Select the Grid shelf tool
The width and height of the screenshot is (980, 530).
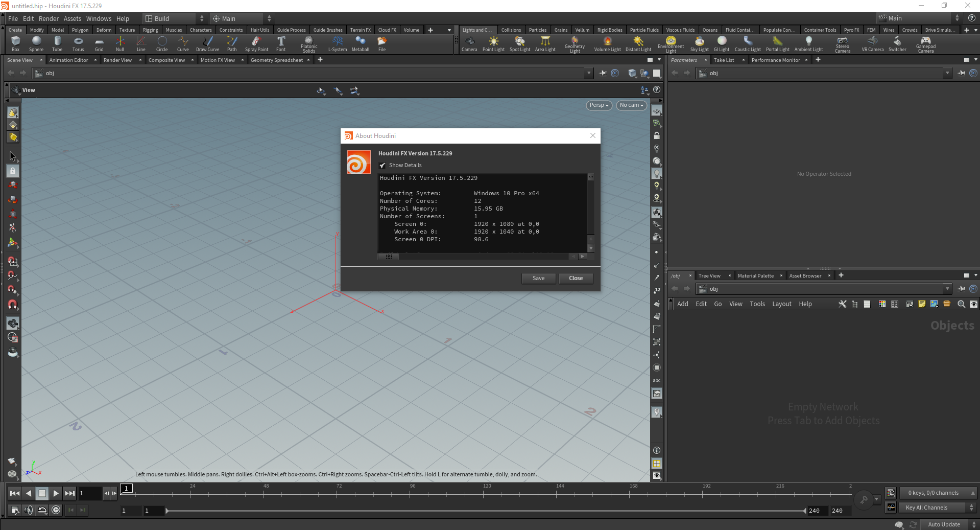(99, 43)
